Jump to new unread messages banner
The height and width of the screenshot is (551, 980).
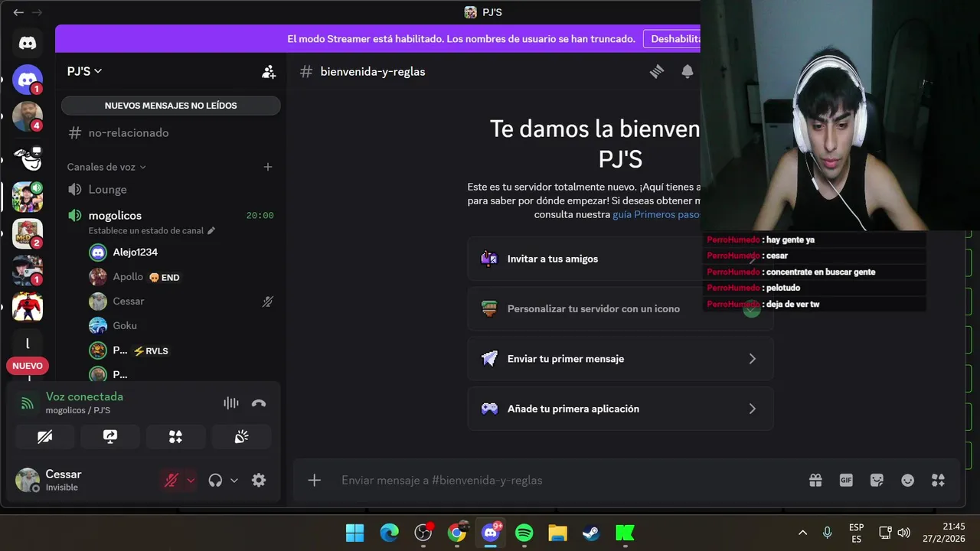[x=171, y=106]
